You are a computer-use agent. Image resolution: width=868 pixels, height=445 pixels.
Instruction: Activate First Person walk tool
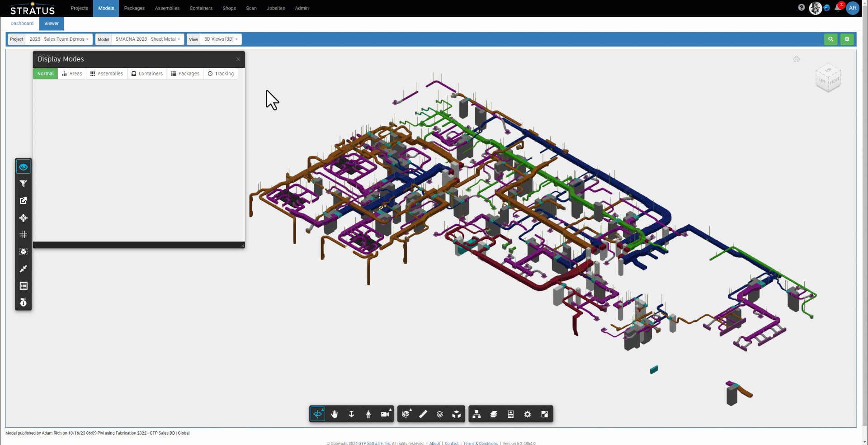tap(368, 414)
